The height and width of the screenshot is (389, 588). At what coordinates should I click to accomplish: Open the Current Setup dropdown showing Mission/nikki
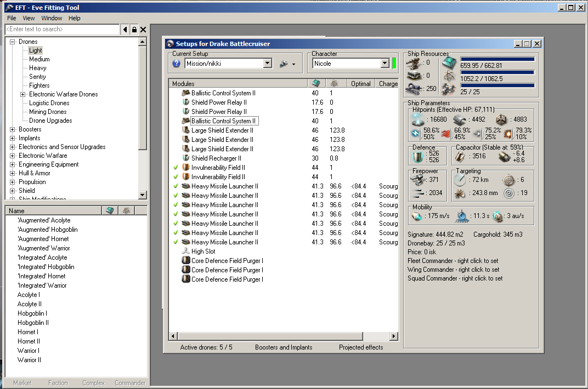click(x=267, y=64)
